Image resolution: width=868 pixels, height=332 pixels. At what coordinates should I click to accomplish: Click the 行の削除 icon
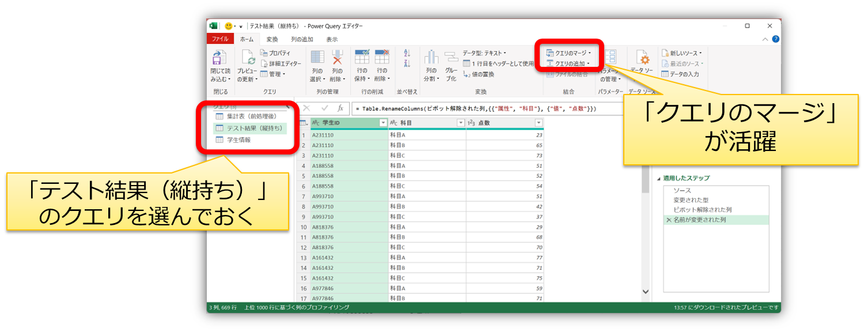coord(381,58)
